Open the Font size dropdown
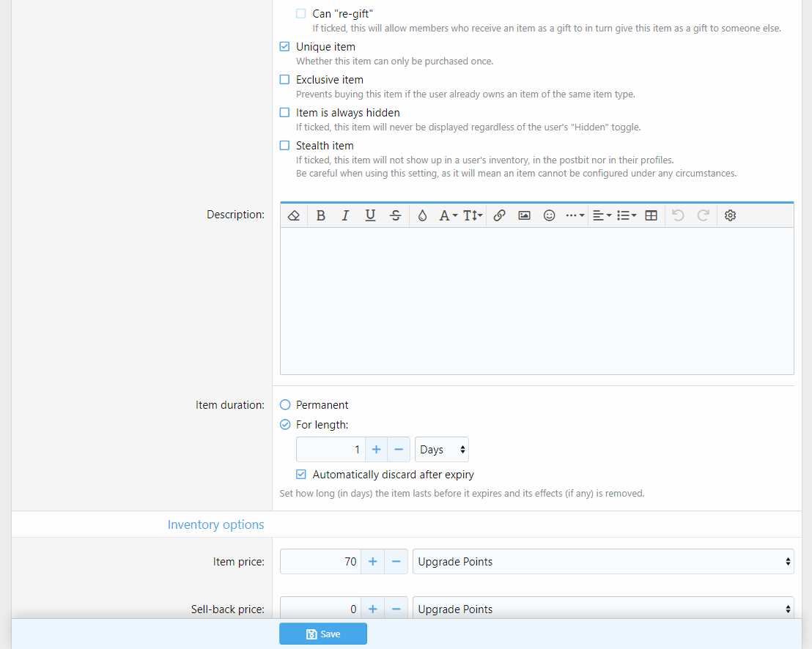This screenshot has width=812, height=649. 472,215
